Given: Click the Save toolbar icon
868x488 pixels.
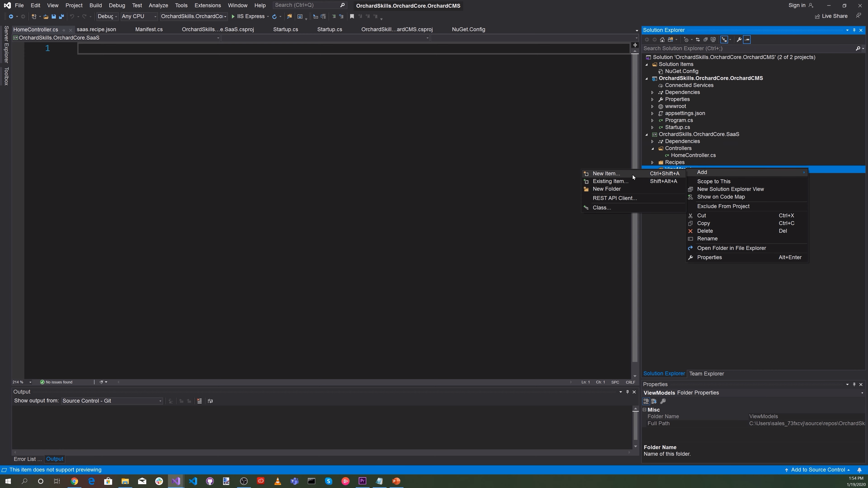Looking at the screenshot, I should [54, 16].
